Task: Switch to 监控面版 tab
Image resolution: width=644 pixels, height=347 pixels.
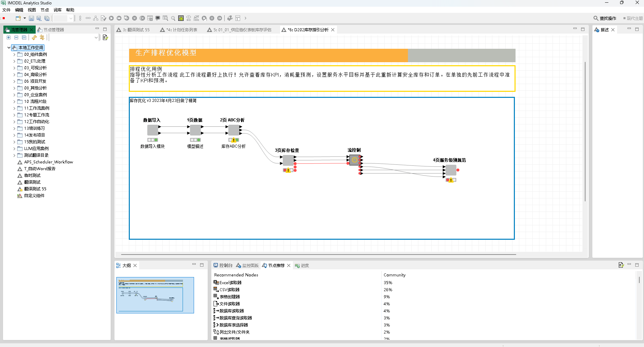Action: click(x=247, y=265)
